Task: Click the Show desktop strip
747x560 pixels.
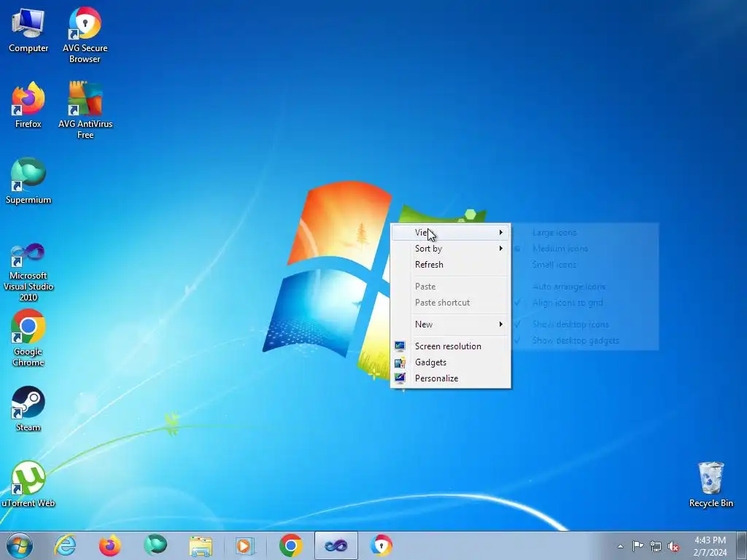Action: coord(742,545)
